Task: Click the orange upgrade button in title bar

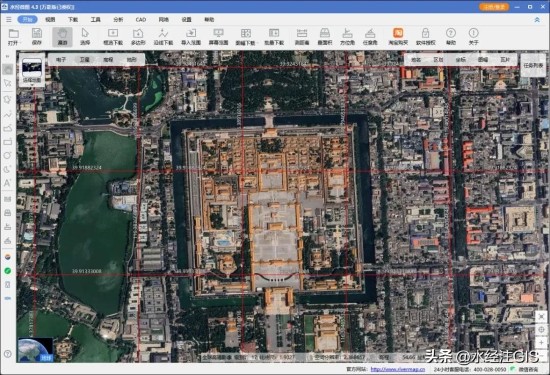Action: pos(494,7)
